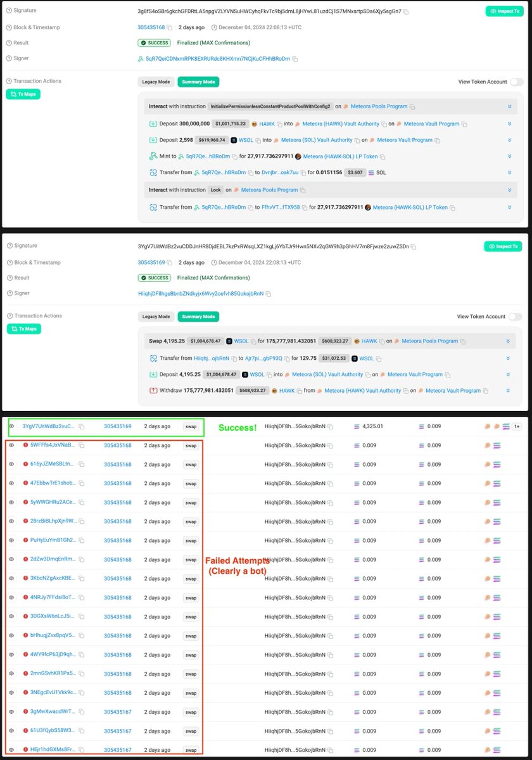Select Summary Mode in 3YgV7Ui transaction

(x=198, y=317)
